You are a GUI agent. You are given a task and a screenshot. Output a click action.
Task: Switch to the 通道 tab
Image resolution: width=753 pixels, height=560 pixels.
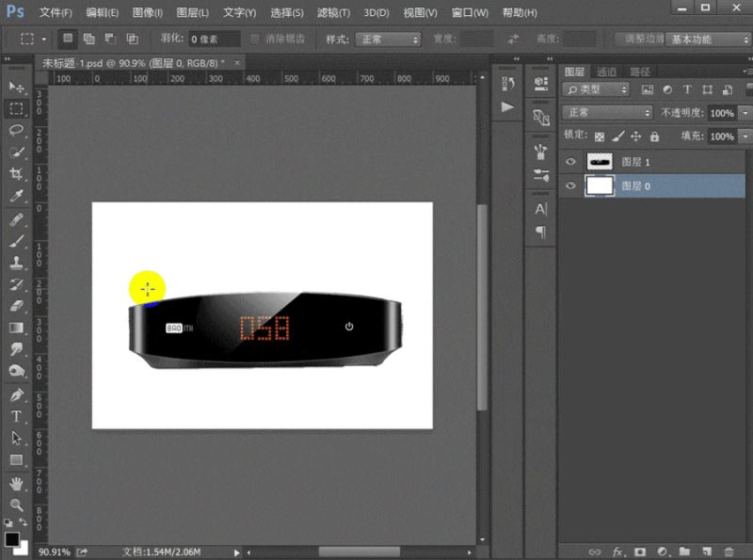[606, 71]
